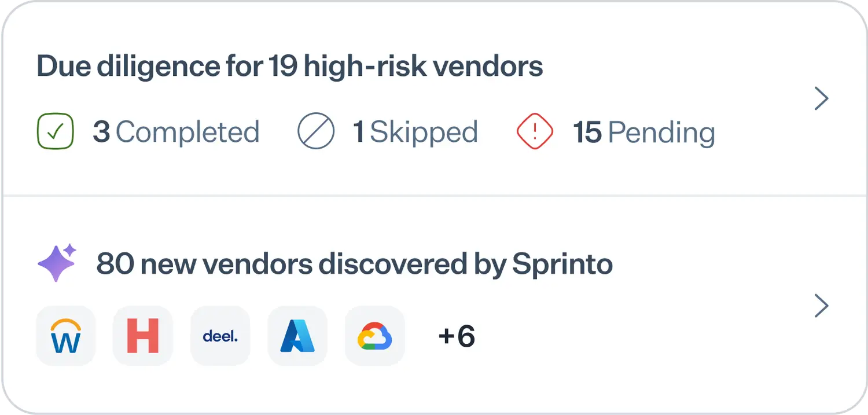Screen dimensions: 868x415
Task: Click the slashed-circle Skipped icon
Action: click(316, 132)
